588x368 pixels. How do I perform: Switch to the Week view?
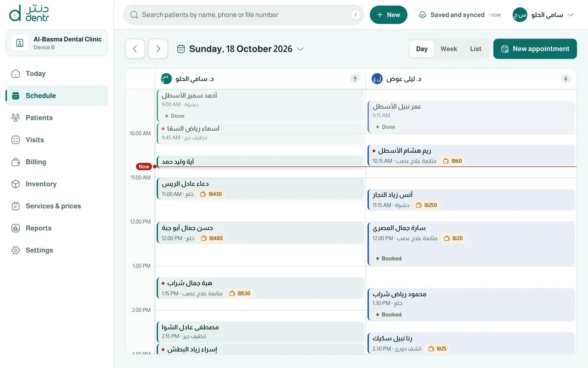(x=449, y=49)
